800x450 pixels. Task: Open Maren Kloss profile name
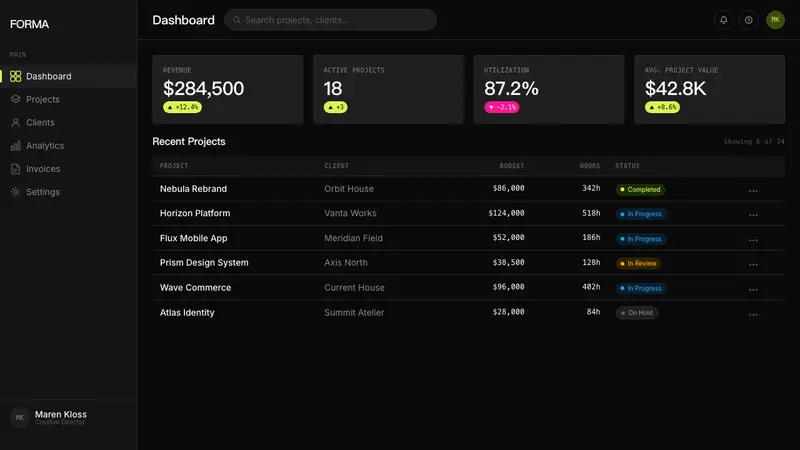pyautogui.click(x=61, y=414)
